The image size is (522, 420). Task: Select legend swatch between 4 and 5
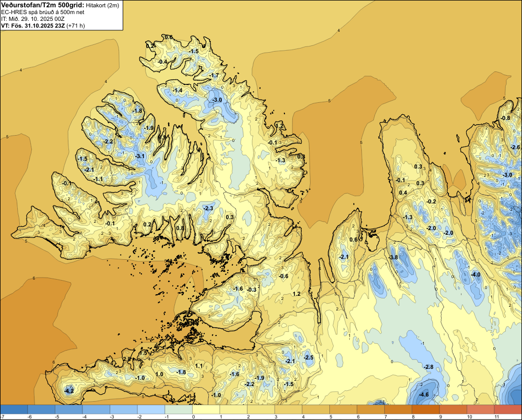[316, 409]
